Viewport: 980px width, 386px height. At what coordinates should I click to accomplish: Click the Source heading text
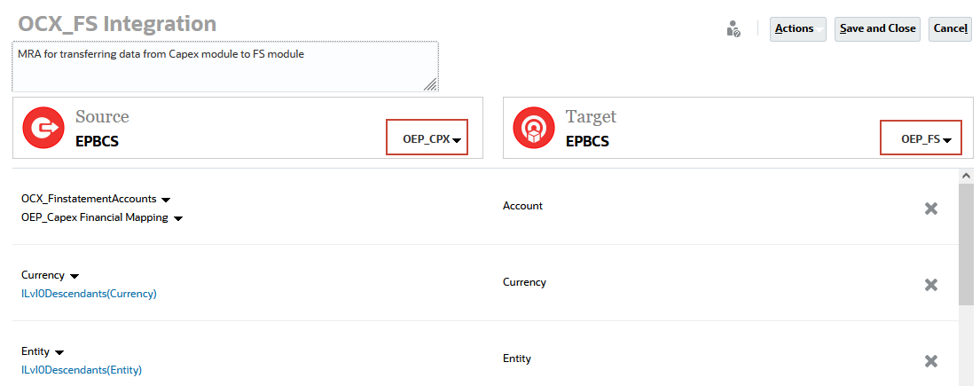[x=102, y=116]
